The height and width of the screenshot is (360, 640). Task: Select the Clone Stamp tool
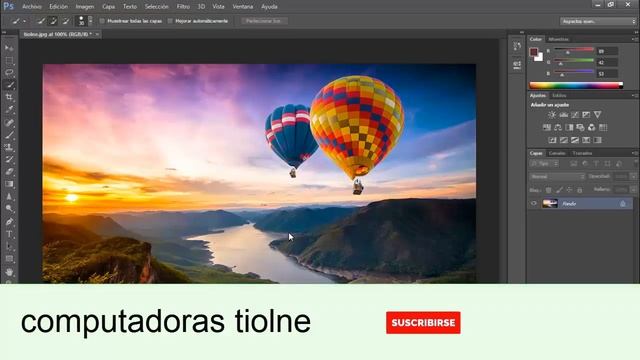tap(9, 147)
